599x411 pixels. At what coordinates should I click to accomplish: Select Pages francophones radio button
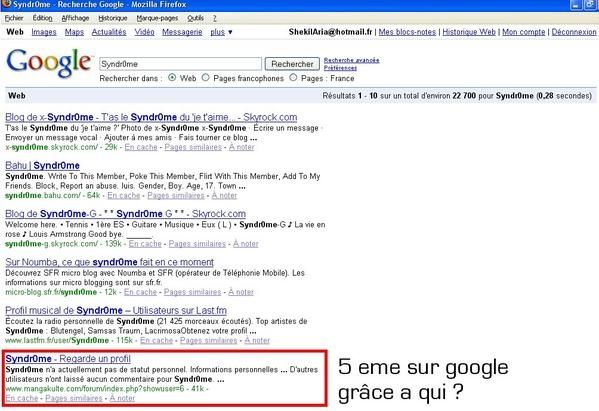point(206,78)
